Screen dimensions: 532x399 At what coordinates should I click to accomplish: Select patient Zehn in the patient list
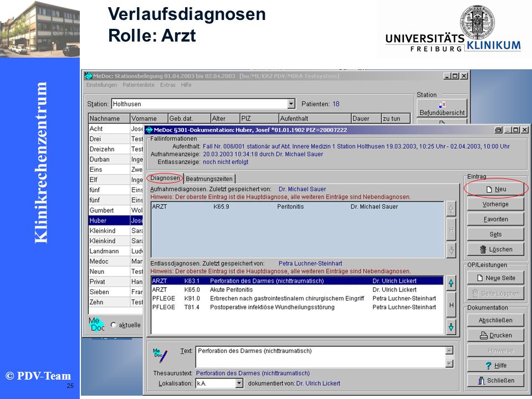point(116,302)
